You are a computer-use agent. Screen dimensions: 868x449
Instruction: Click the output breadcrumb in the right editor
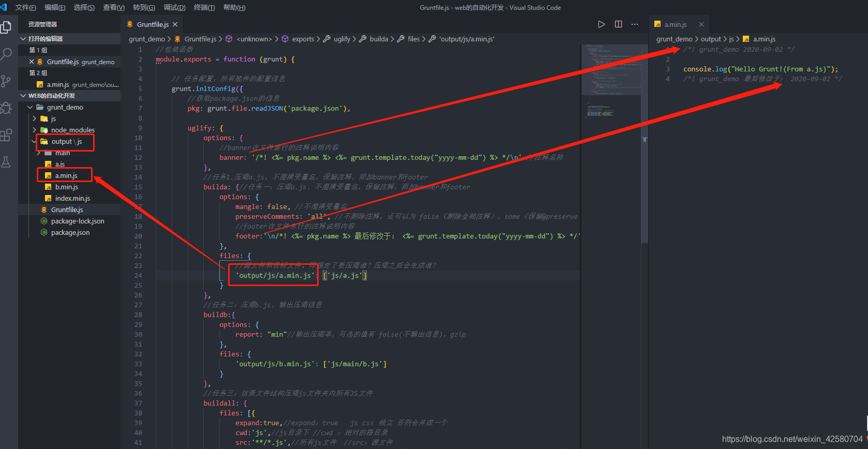click(x=711, y=39)
